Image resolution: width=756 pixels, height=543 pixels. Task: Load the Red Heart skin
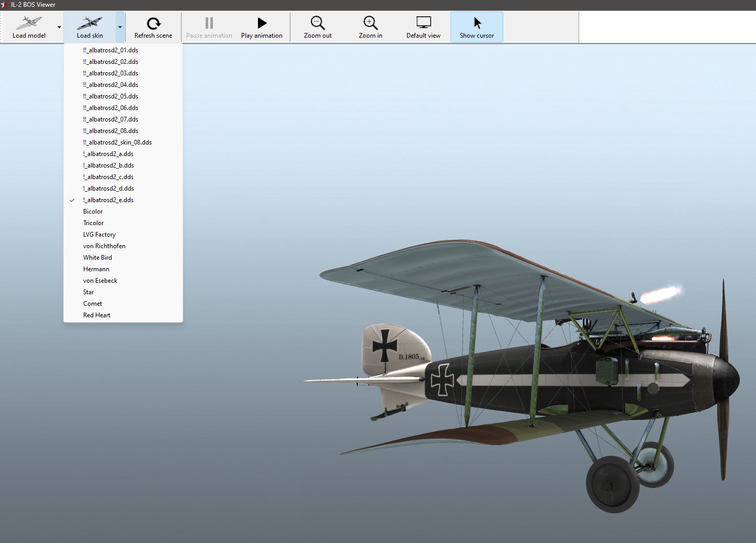pos(123,315)
